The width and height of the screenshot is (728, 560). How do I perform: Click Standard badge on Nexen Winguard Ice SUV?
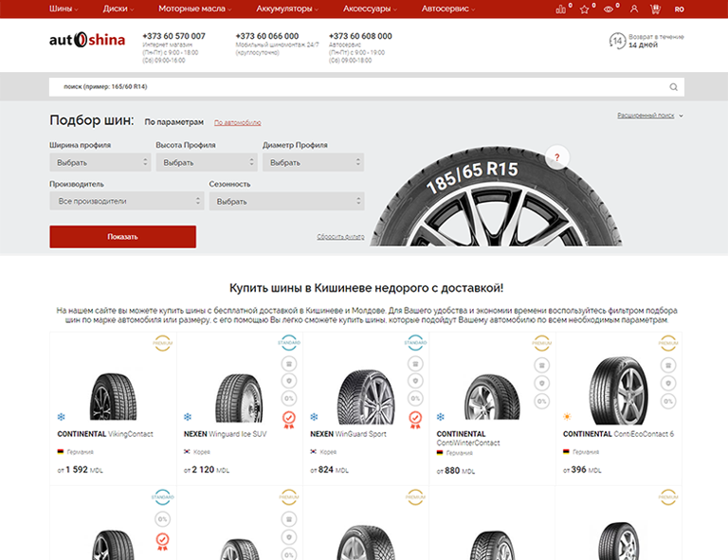click(289, 343)
